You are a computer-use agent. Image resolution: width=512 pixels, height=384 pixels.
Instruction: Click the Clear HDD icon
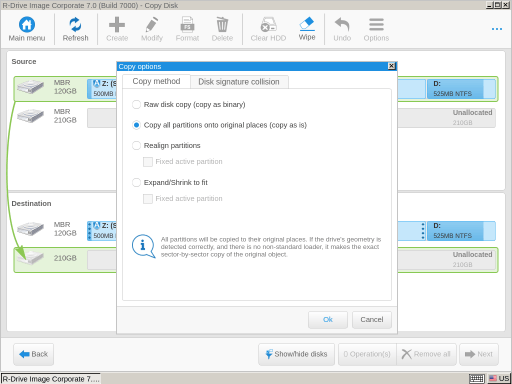tap(268, 25)
